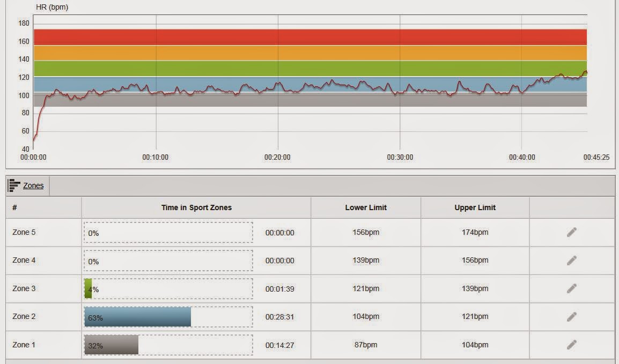This screenshot has width=619, height=364.
Task: Click the Zone 5 edit pencil icon
Action: coord(572,232)
